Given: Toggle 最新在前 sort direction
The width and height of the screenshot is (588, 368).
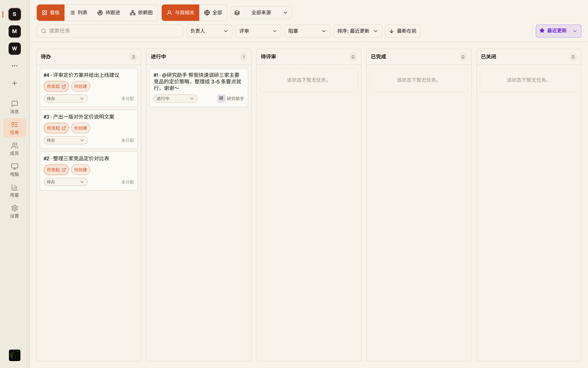Looking at the screenshot, I should point(402,31).
